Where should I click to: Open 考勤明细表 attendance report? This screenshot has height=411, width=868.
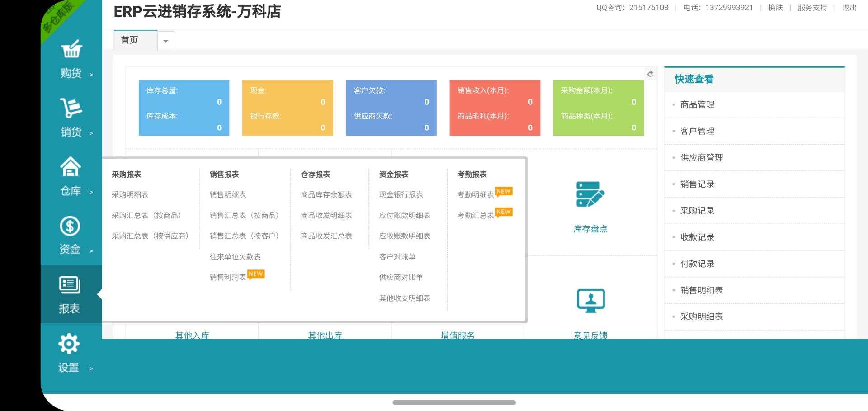coord(476,194)
